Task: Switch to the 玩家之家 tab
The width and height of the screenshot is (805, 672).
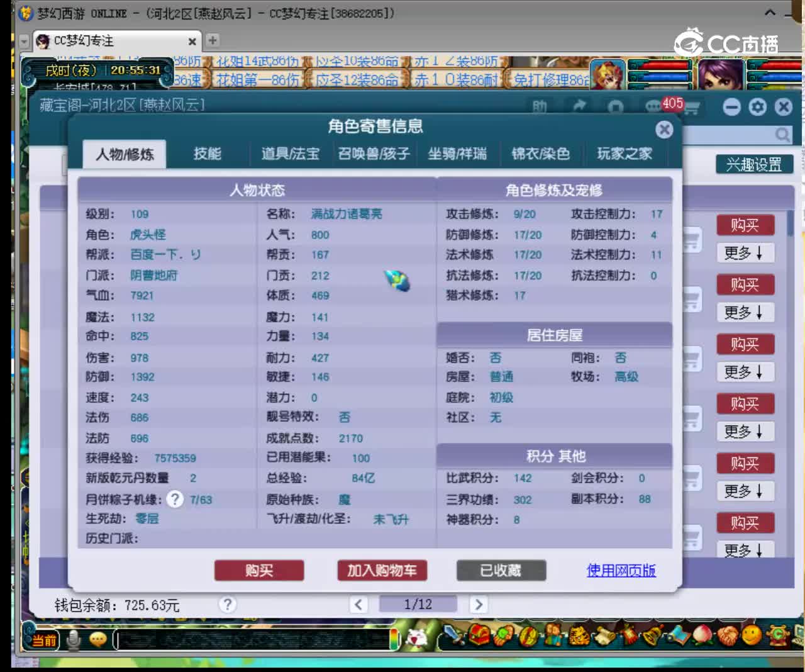Action: (x=624, y=154)
